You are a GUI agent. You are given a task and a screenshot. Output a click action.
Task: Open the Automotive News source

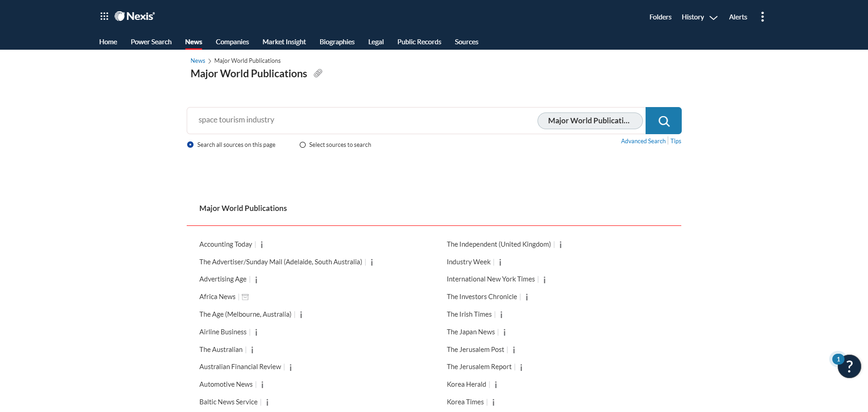pos(226,384)
